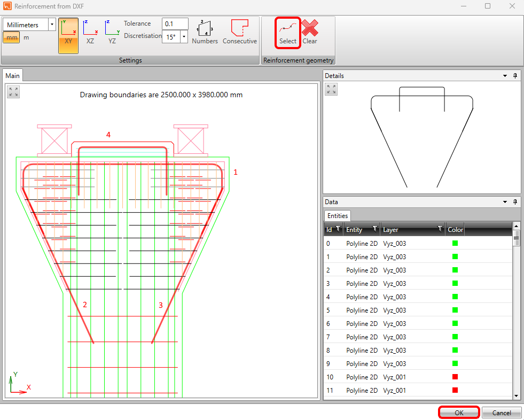
Task: Select the Main drawing tab
Action: (12, 76)
